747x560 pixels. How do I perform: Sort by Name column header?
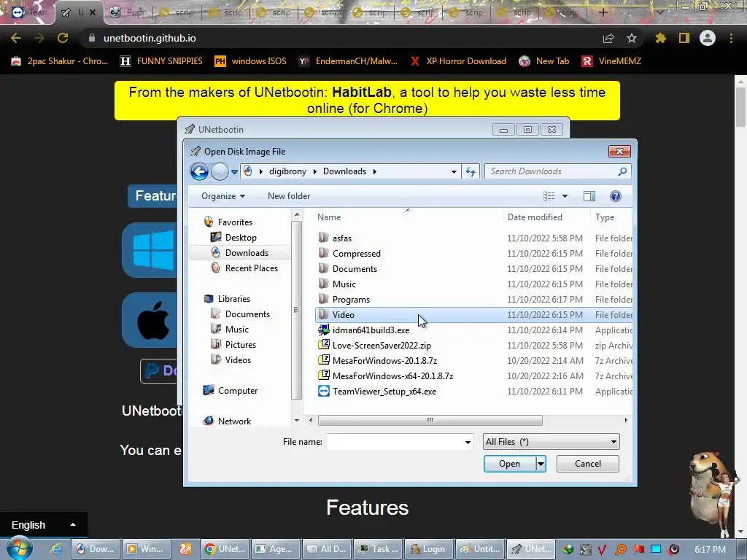click(329, 217)
